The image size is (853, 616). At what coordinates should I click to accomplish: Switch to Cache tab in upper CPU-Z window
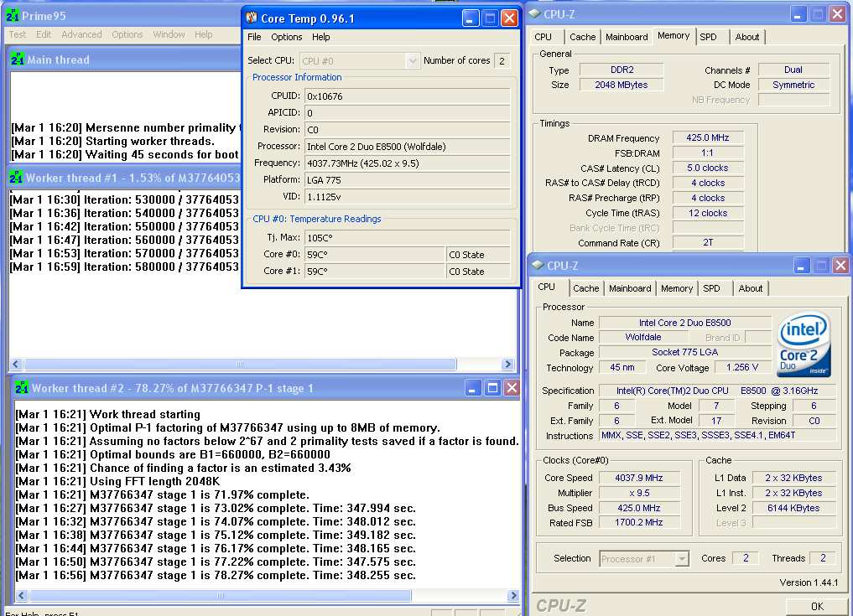(x=583, y=37)
